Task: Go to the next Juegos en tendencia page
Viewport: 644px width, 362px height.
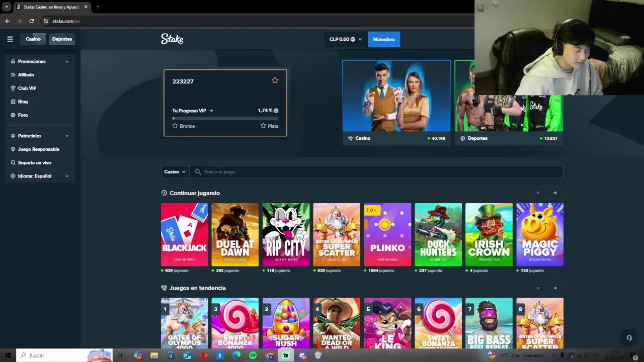Action: tap(555, 288)
